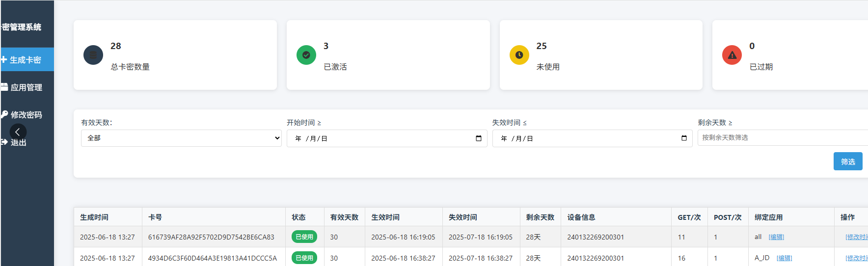Open calendar picker for 失效时间 field
Image resolution: width=868 pixels, height=266 pixels.
tap(684, 138)
